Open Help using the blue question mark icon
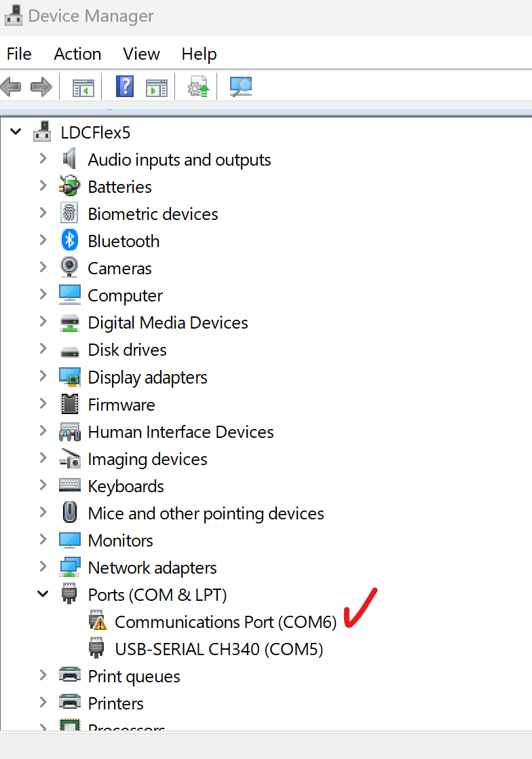Screen dimensions: 532x759 pyautogui.click(x=125, y=86)
